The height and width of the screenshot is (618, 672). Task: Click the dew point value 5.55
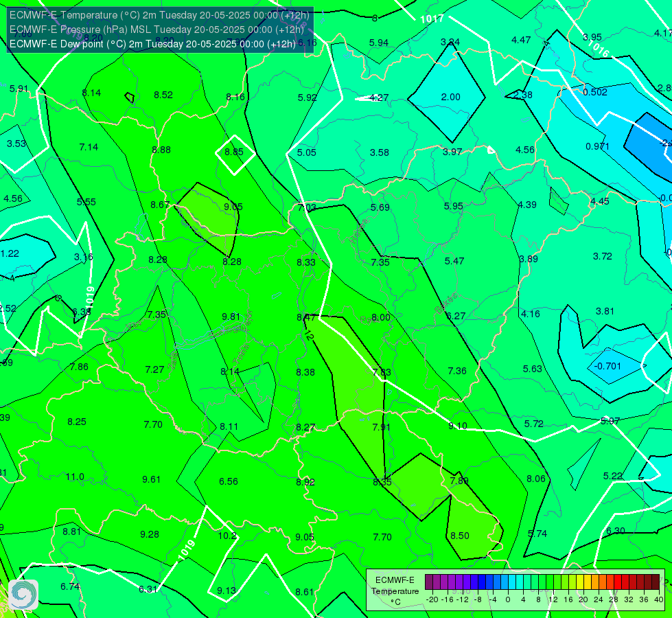(x=86, y=202)
